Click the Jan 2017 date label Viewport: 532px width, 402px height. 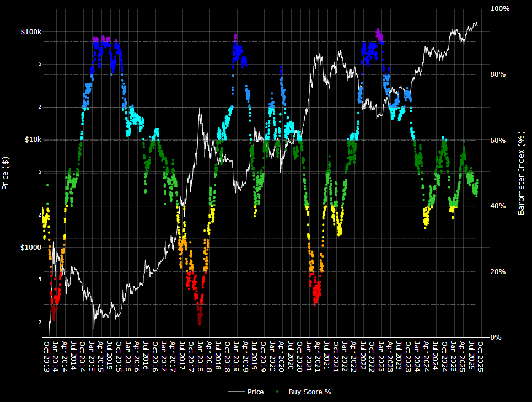pos(164,357)
